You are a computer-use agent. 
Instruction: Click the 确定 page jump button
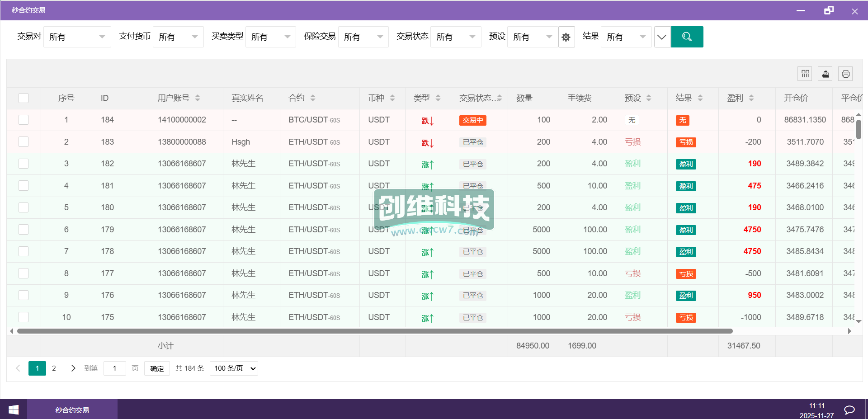coord(157,368)
